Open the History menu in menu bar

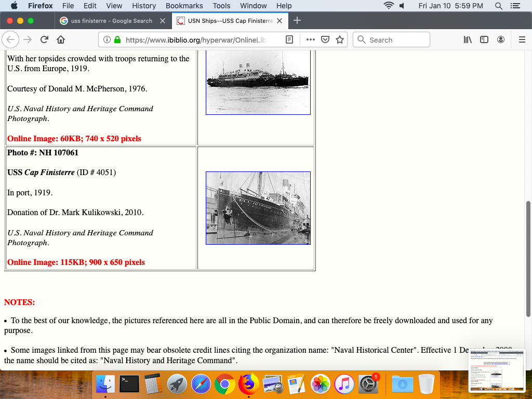tap(144, 6)
